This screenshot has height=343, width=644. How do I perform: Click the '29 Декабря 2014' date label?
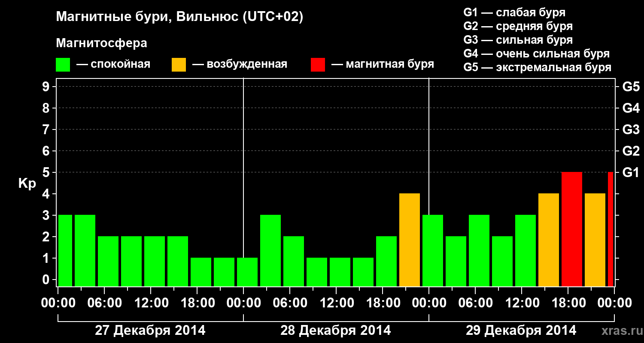pos(521,331)
